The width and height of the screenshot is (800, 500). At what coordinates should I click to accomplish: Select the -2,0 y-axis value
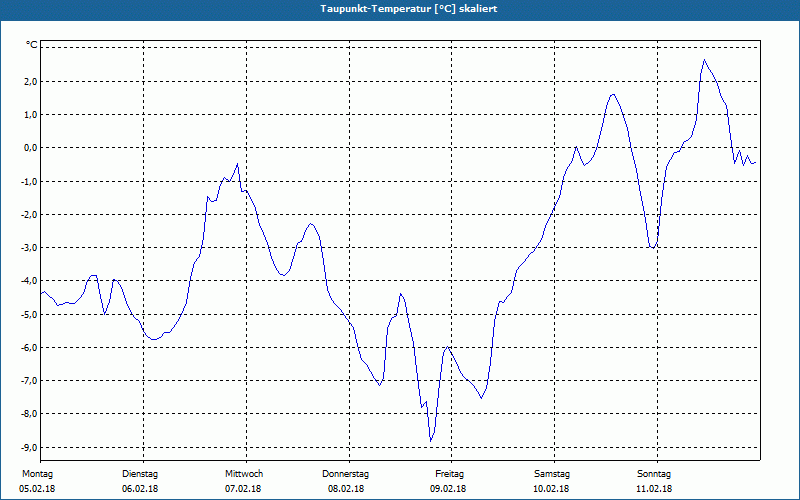(27, 214)
